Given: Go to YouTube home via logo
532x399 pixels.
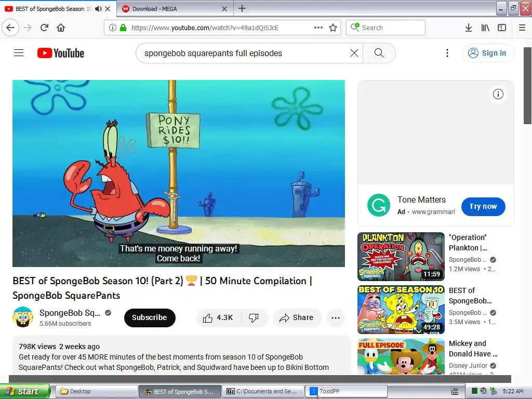Looking at the screenshot, I should [61, 53].
